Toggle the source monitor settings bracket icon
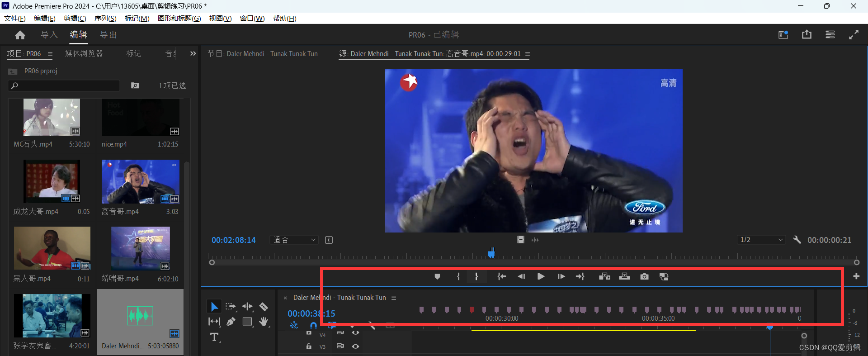This screenshot has height=356, width=868. pos(329,240)
